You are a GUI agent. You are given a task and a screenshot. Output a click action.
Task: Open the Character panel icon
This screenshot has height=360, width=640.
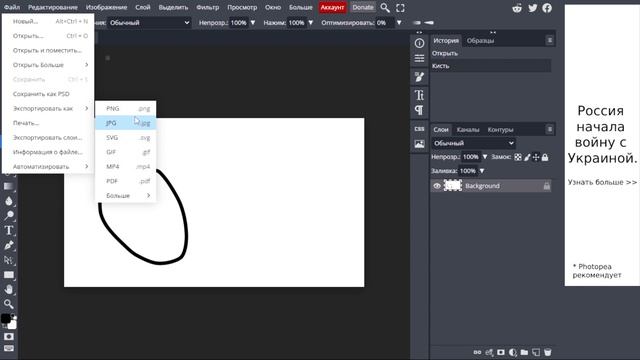click(x=419, y=95)
